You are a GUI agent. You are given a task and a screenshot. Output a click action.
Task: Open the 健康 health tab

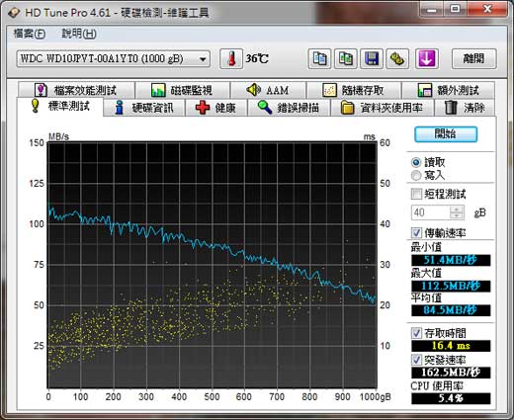[216, 108]
